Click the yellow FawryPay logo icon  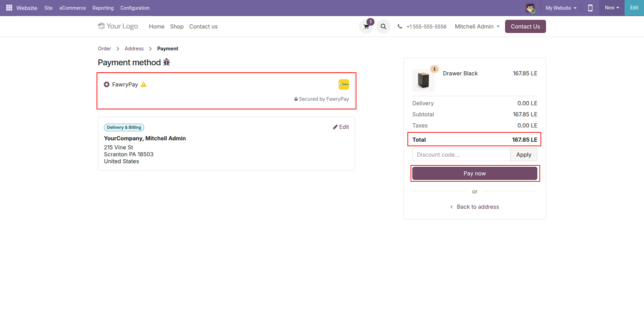coord(344,84)
